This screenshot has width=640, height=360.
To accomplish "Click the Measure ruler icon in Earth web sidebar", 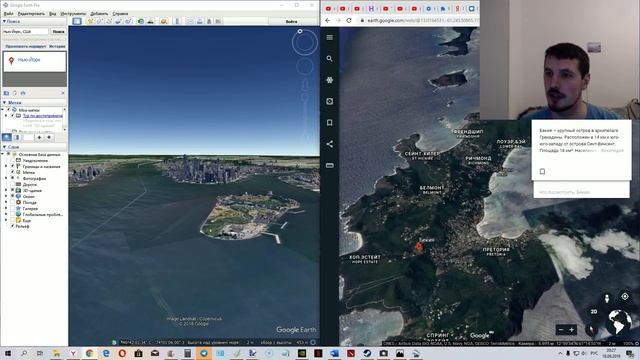I will coord(329,165).
